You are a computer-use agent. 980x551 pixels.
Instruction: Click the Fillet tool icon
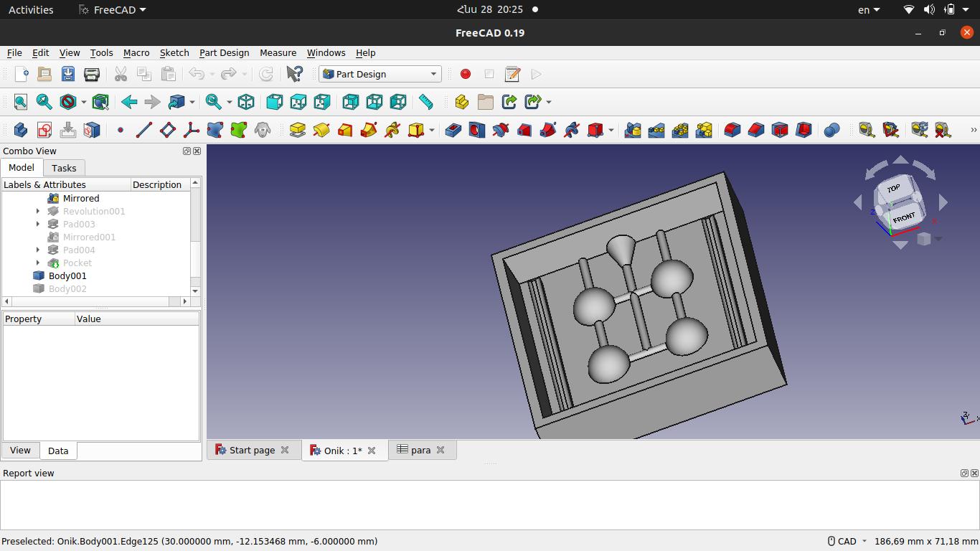[732, 130]
